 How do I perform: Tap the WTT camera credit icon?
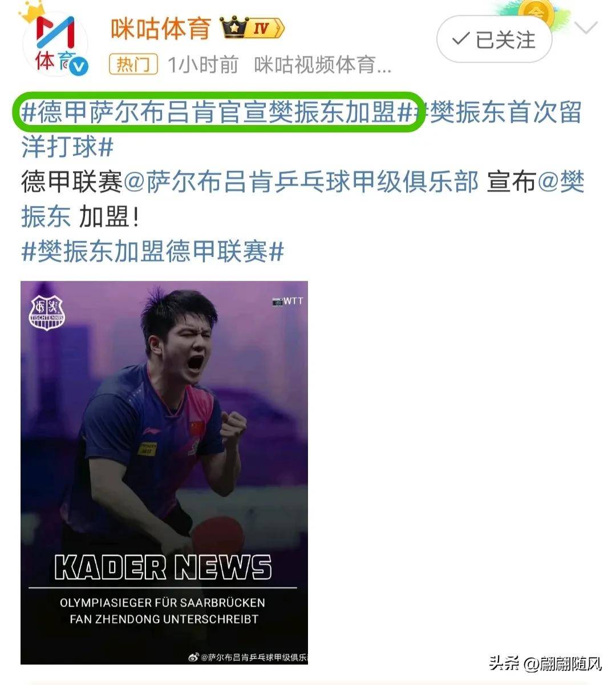pos(277,301)
